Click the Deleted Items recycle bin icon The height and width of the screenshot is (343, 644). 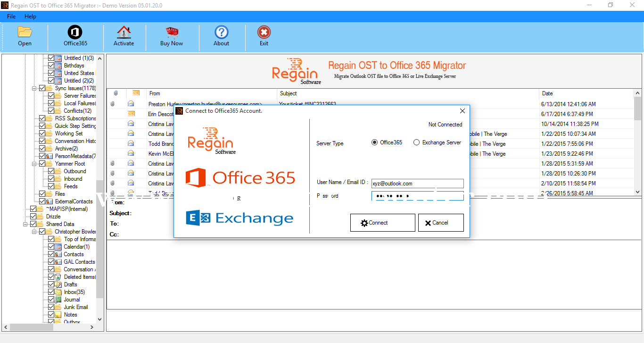(58, 277)
